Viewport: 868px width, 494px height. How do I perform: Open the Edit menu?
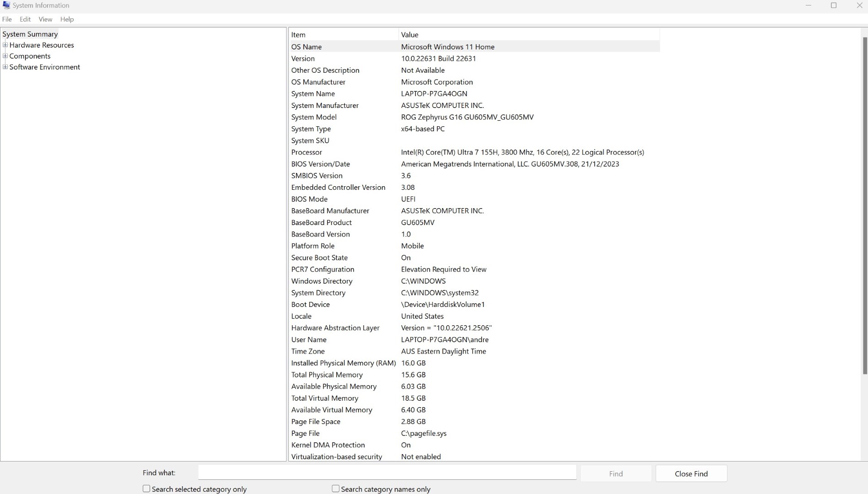click(x=25, y=19)
